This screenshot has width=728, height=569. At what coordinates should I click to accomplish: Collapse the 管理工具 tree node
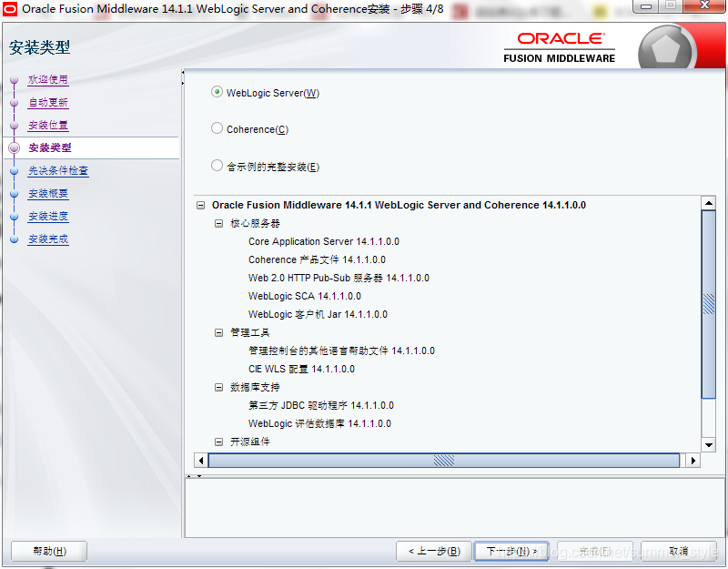(218, 332)
